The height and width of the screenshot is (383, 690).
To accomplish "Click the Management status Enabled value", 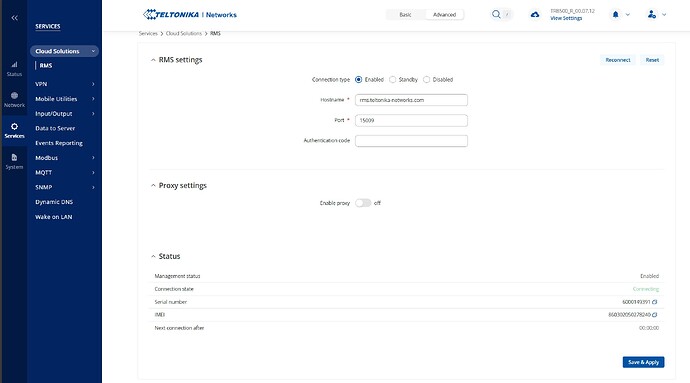I will (650, 276).
